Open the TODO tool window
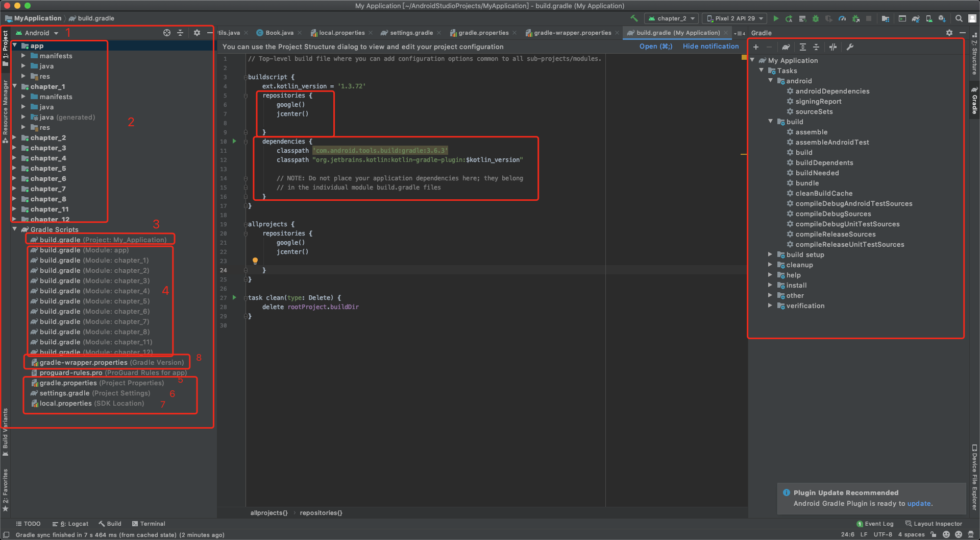The image size is (980, 540). 28,524
